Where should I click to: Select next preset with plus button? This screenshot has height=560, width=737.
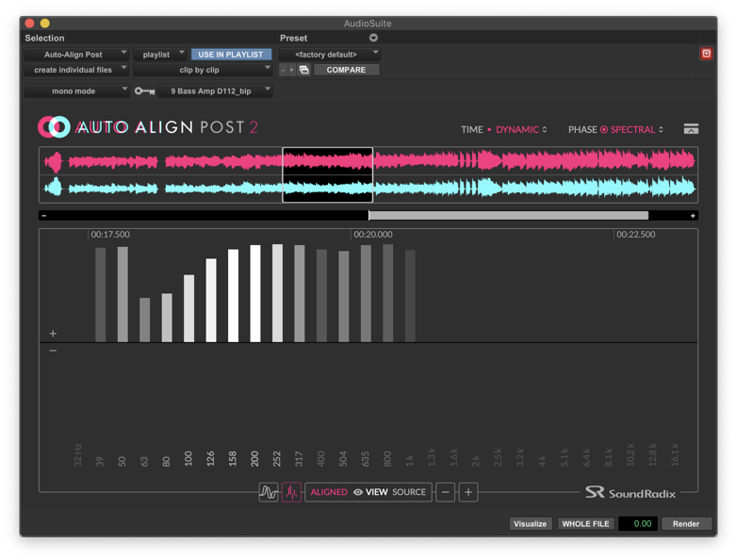pos(291,70)
